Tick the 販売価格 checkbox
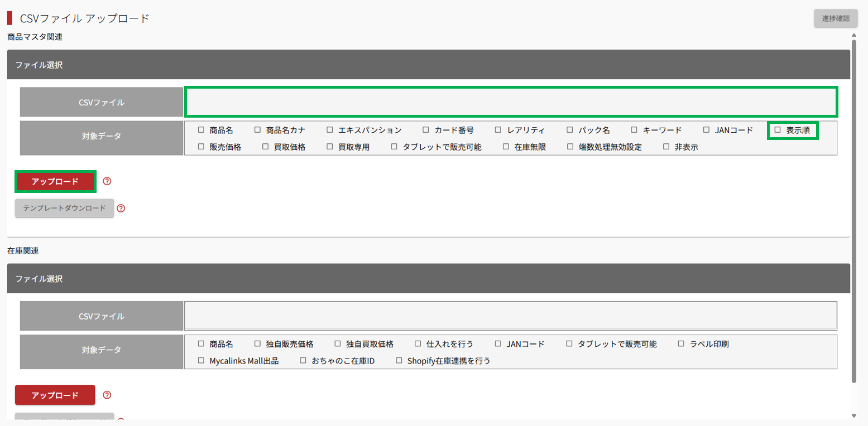This screenshot has height=426, width=868. [202, 147]
